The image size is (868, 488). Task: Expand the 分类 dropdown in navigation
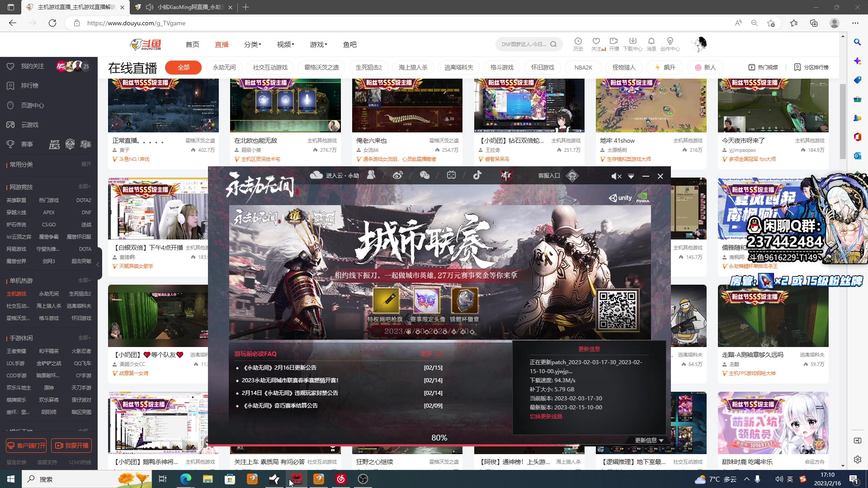[x=252, y=44]
